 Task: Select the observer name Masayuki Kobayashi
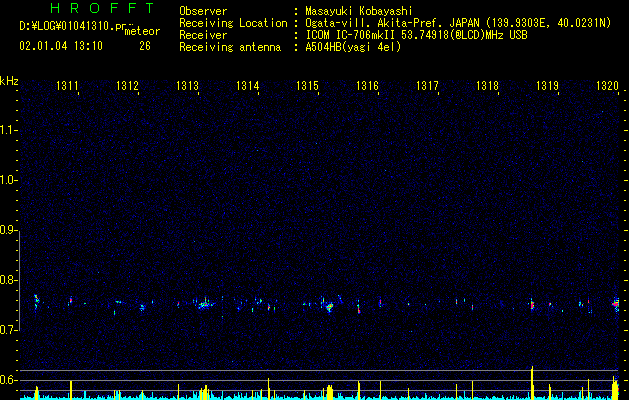coord(359,11)
